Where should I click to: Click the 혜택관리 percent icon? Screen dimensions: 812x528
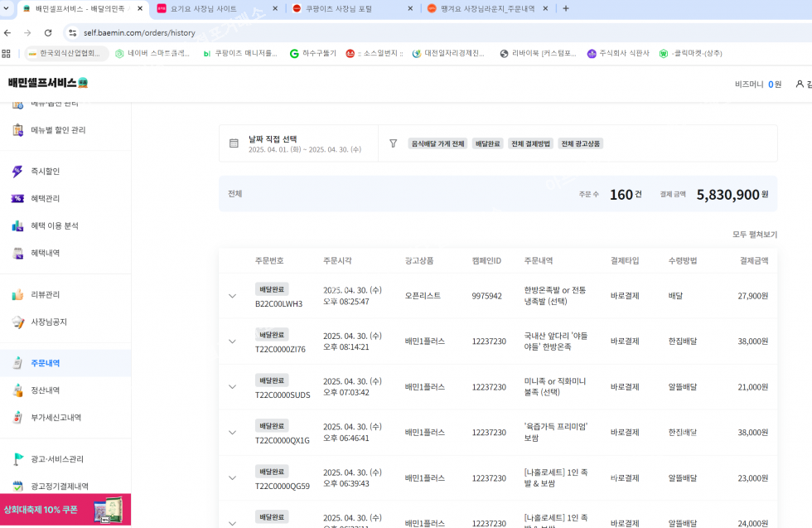17,199
